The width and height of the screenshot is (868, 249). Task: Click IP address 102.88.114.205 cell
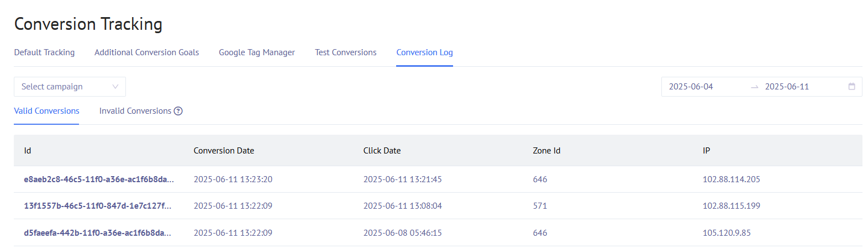pyautogui.click(x=731, y=179)
